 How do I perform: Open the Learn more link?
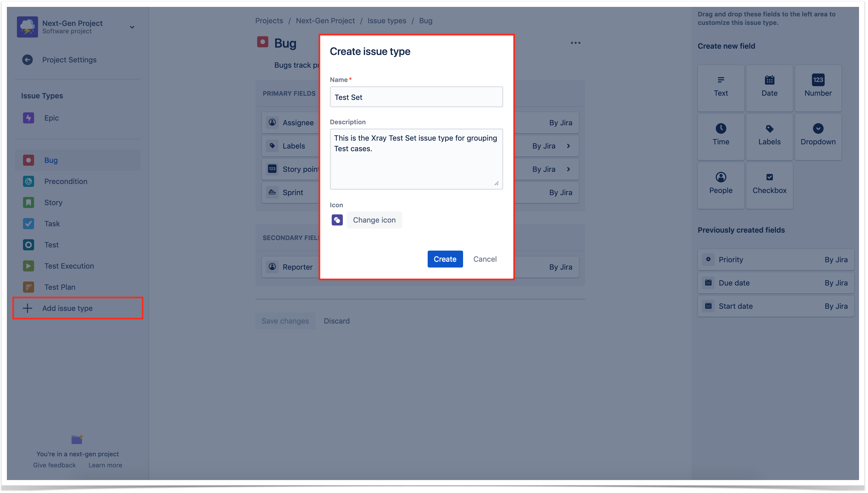[105, 465]
